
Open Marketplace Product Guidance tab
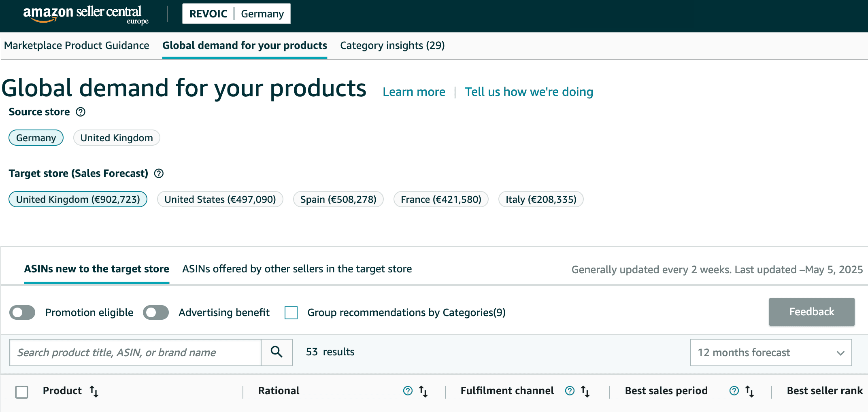click(77, 45)
